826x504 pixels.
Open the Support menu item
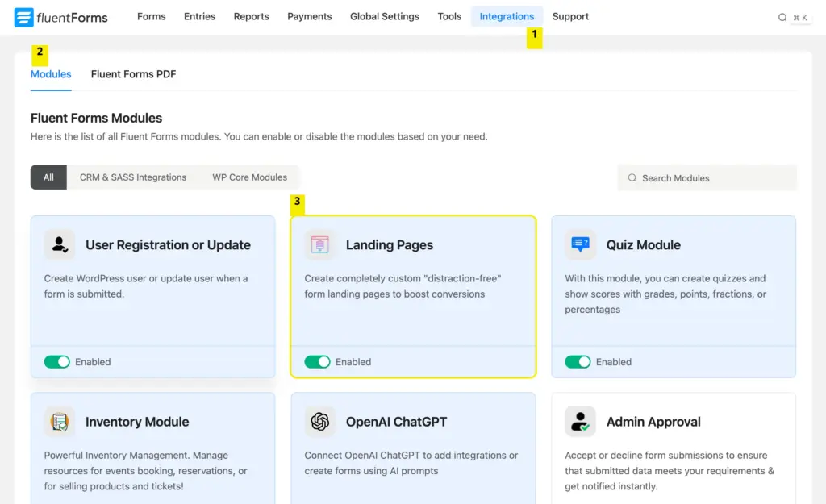tap(570, 16)
